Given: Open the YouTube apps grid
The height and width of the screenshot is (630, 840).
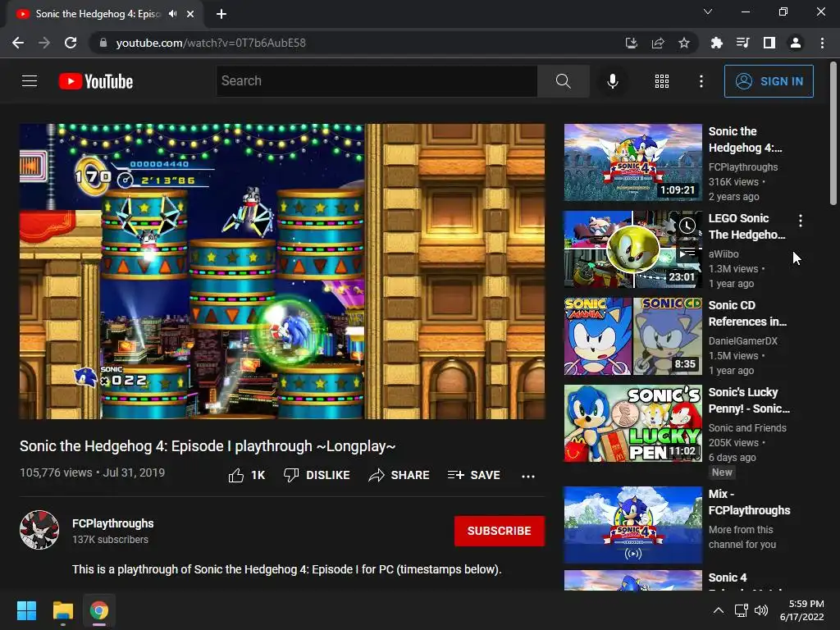Looking at the screenshot, I should 662,81.
